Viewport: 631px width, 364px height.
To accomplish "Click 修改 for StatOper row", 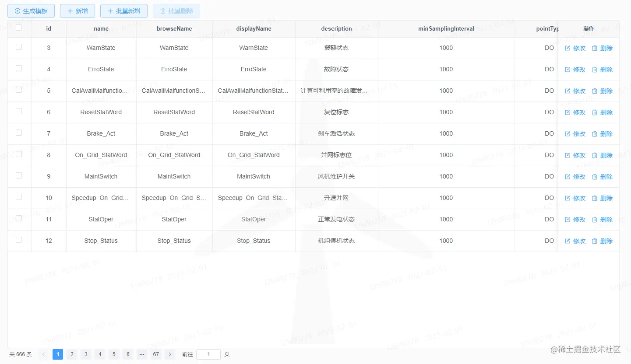I will click(x=575, y=220).
